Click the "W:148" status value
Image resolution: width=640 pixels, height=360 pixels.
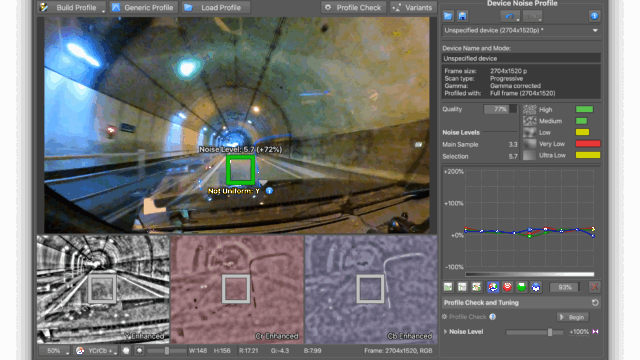tap(198, 351)
